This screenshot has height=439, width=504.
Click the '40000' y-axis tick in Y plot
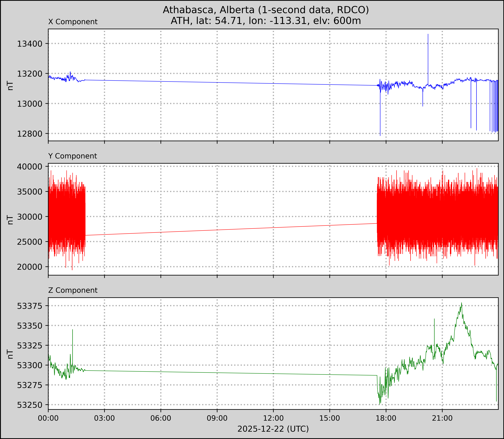tap(29, 167)
